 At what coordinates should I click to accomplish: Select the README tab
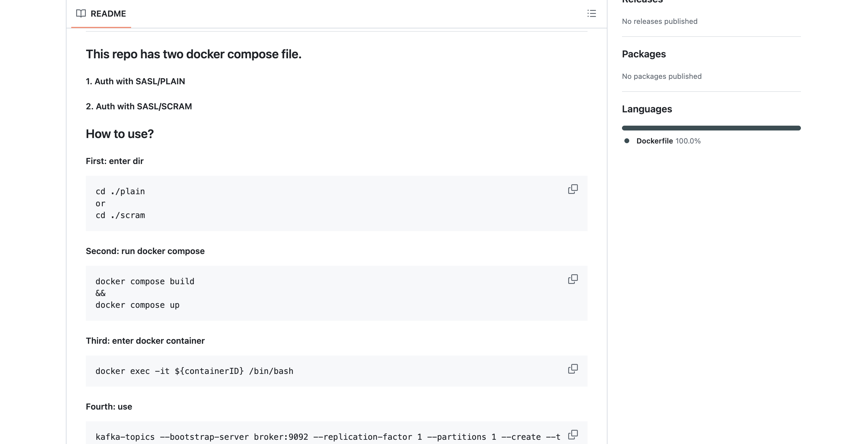coord(101,14)
